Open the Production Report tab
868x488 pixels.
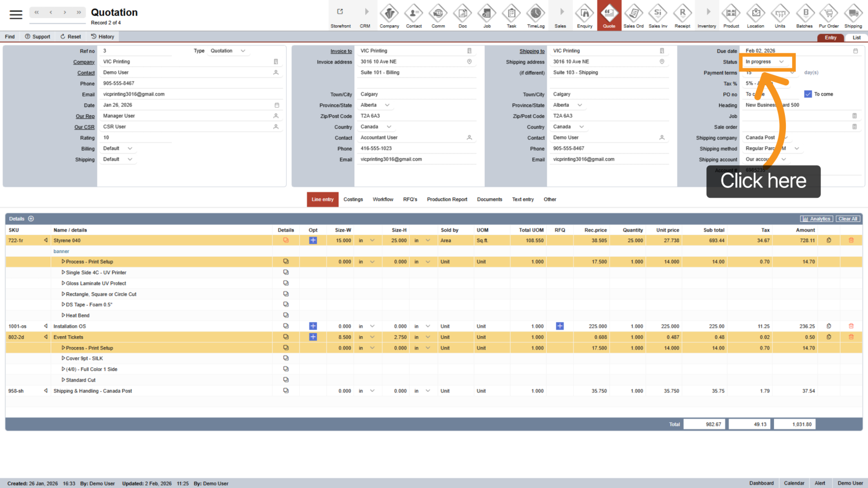447,199
